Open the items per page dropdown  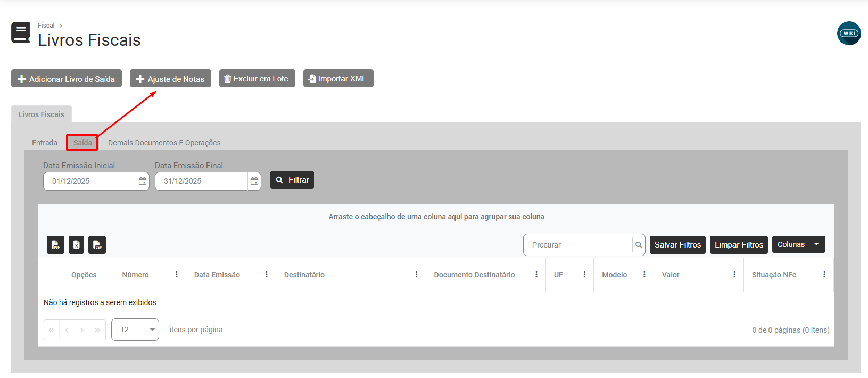coord(135,330)
